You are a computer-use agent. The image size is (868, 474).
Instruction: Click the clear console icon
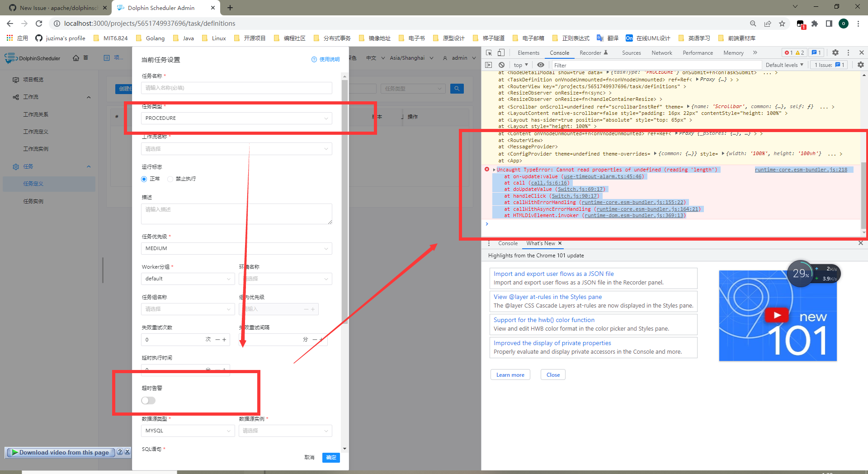[x=501, y=65]
